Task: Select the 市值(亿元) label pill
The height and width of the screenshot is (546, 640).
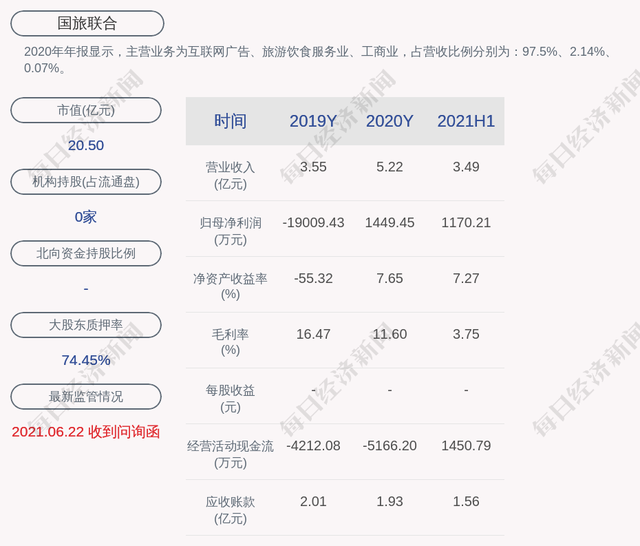Action: (86, 110)
